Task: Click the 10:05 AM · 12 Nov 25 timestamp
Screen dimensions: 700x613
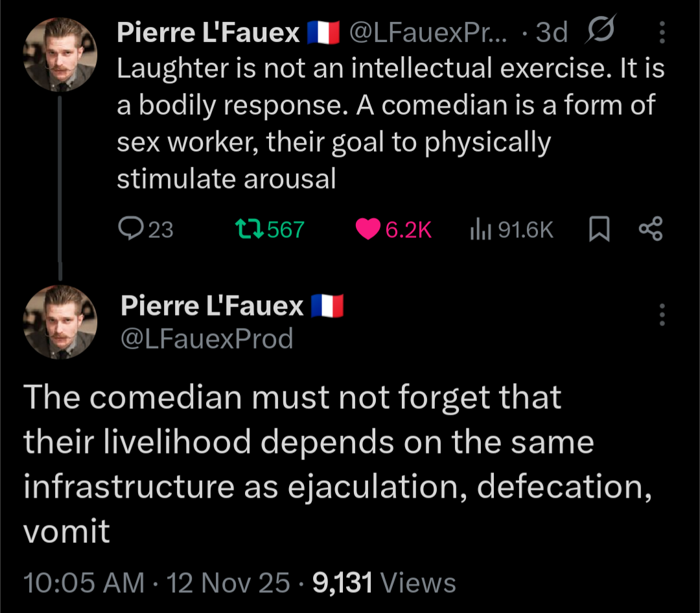Action: coord(156,583)
